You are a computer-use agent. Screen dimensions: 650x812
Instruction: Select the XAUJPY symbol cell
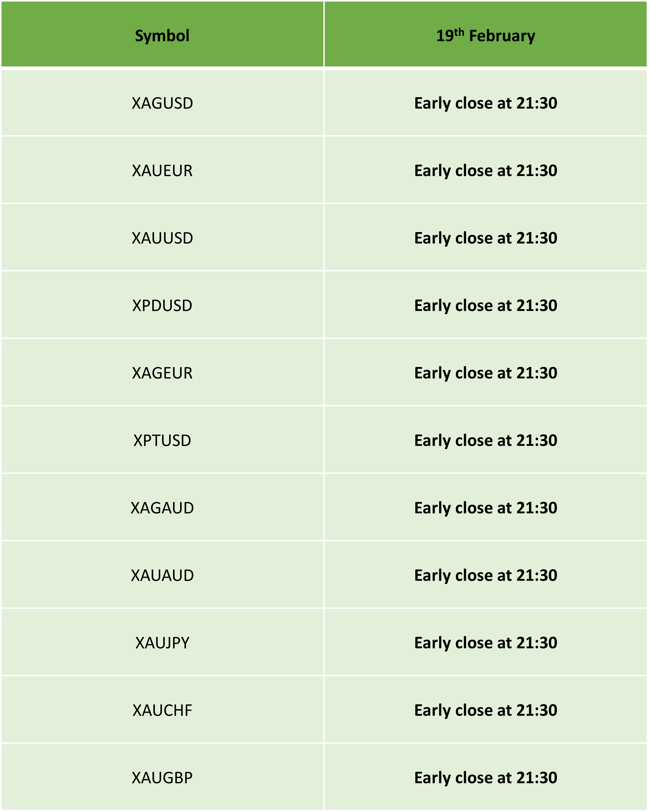pyautogui.click(x=162, y=642)
